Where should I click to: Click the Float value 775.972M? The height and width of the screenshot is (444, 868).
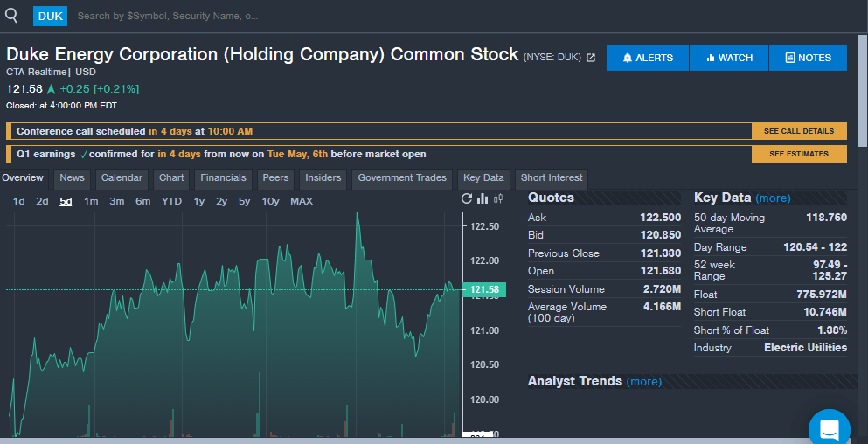[x=822, y=295]
